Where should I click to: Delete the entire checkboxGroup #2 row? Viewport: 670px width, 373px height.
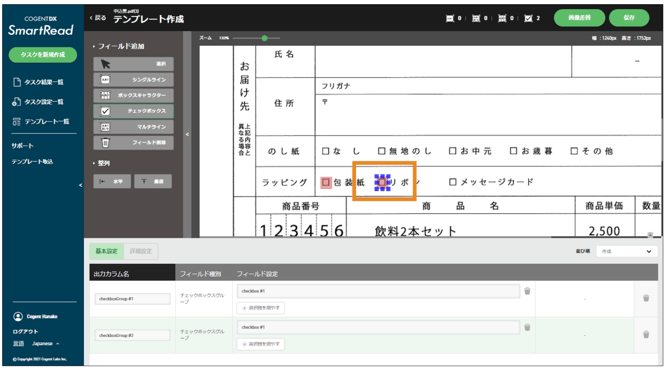click(x=646, y=335)
